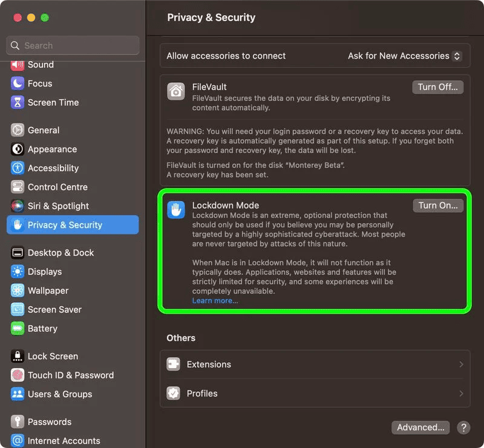Click the Wallpaper icon in sidebar
This screenshot has height=448, width=484.
pyautogui.click(x=18, y=291)
